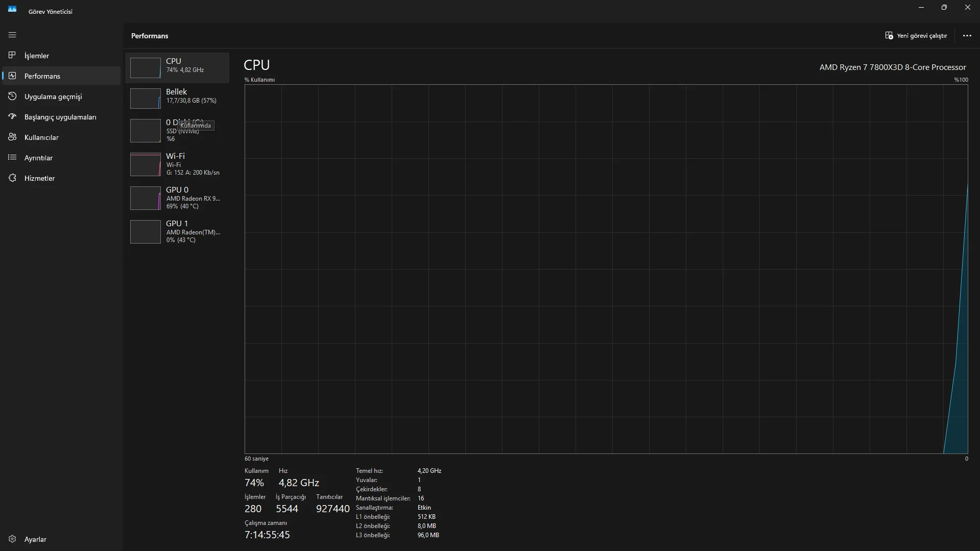Click the 927440 handles value
The width and height of the screenshot is (980, 551).
pos(332,508)
